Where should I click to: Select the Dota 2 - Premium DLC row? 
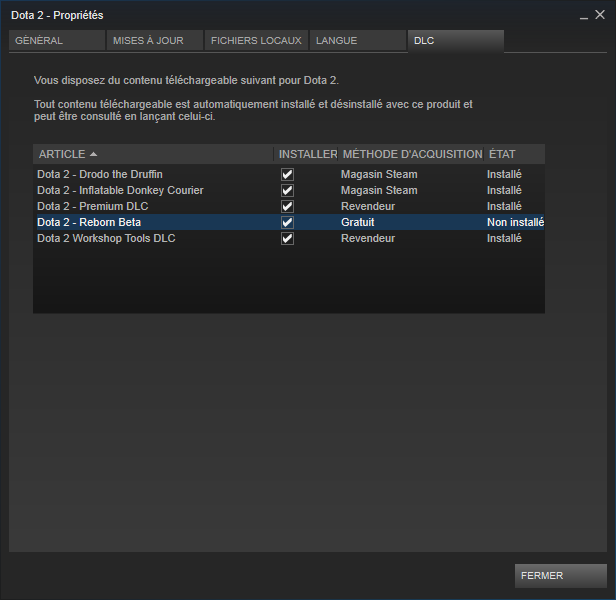pyautogui.click(x=289, y=206)
